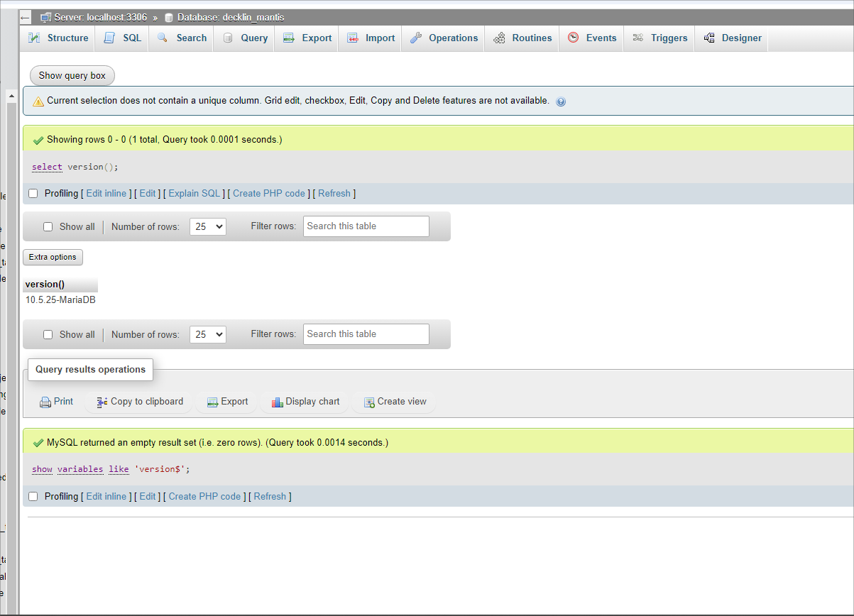Sort by the version() column header
Screen dimensions: 854x616
click(45, 285)
